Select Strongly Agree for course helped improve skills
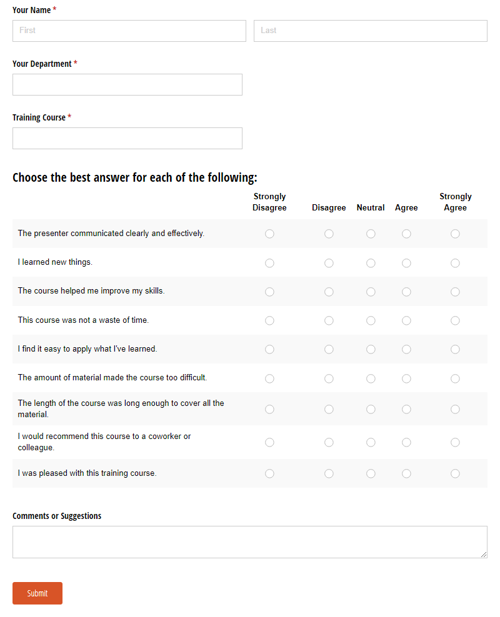Screen dimensions: 500x617 point(455,292)
